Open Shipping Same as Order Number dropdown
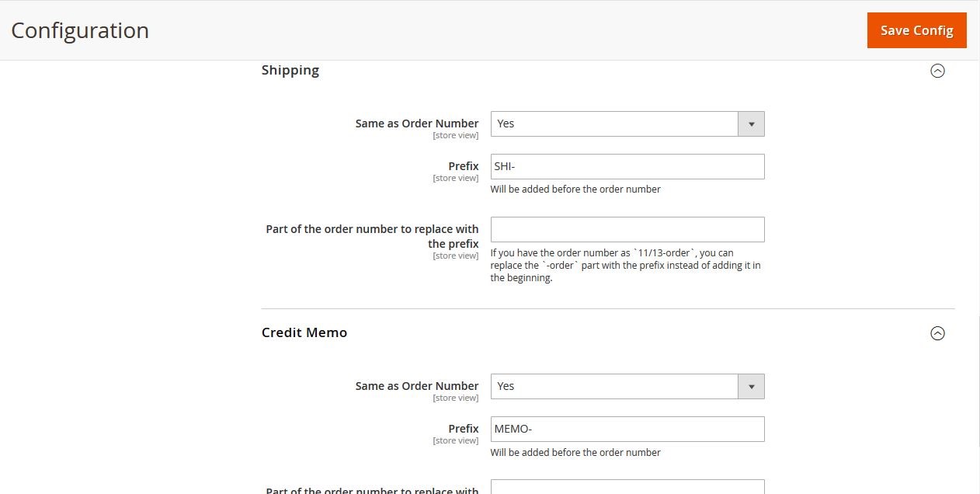980x494 pixels. pos(627,124)
